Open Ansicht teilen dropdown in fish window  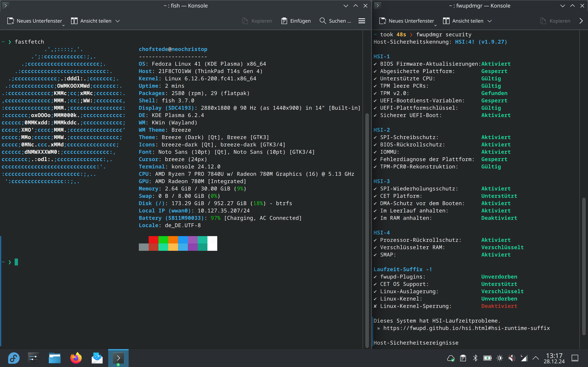pyautogui.click(x=118, y=21)
